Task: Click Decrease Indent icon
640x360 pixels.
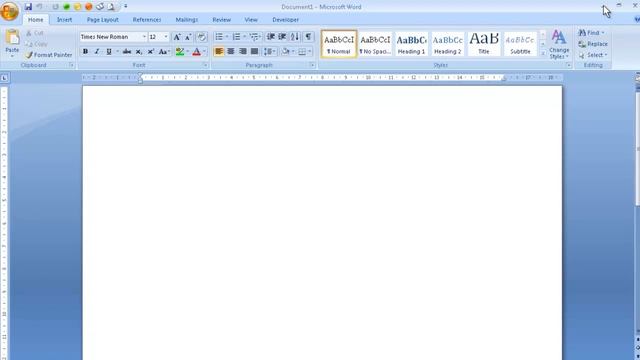Action: coord(271,37)
